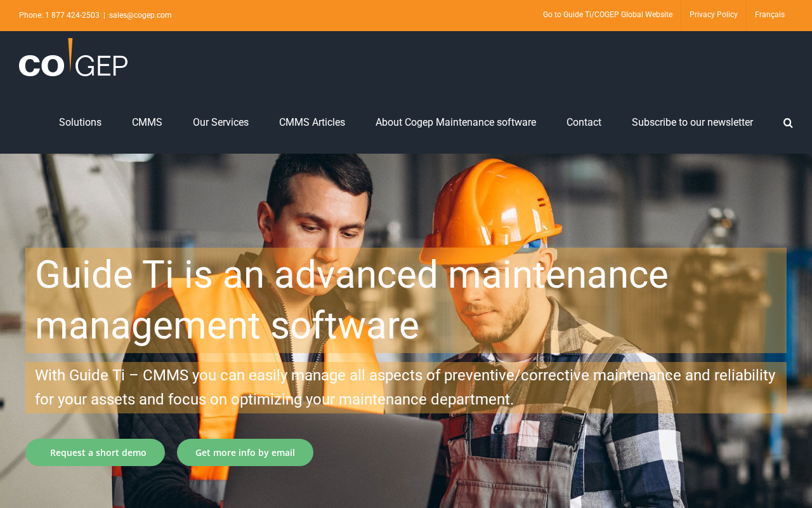The width and height of the screenshot is (812, 508).
Task: Switch language to Français
Action: click(x=769, y=15)
